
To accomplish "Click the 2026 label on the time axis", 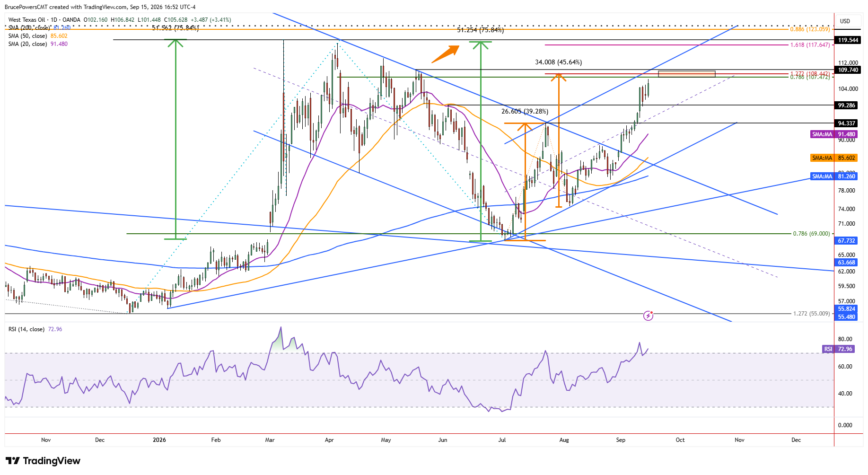I will click(159, 440).
